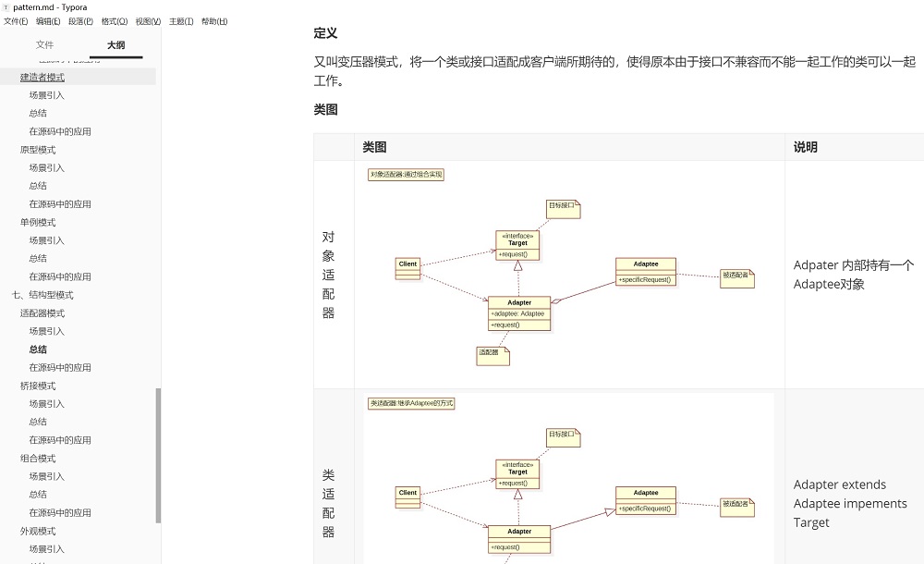Image resolution: width=924 pixels, height=564 pixels.
Task: Jump to 单例模式 in the outline
Action: click(38, 223)
